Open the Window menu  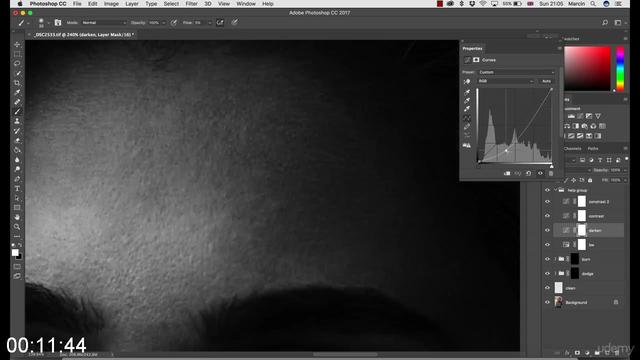(x=246, y=4)
